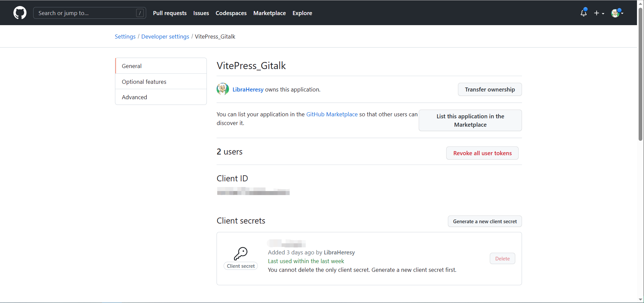Select the General sidebar tab

[x=161, y=66]
